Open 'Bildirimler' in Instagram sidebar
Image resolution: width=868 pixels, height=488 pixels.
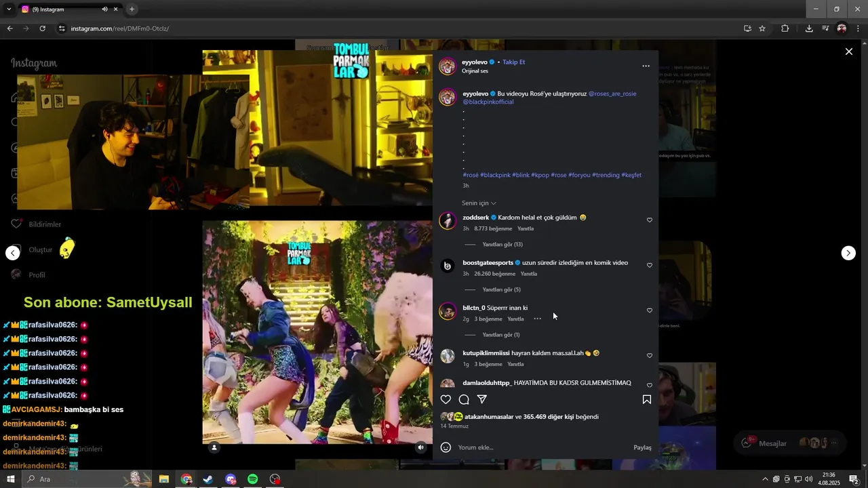point(37,224)
